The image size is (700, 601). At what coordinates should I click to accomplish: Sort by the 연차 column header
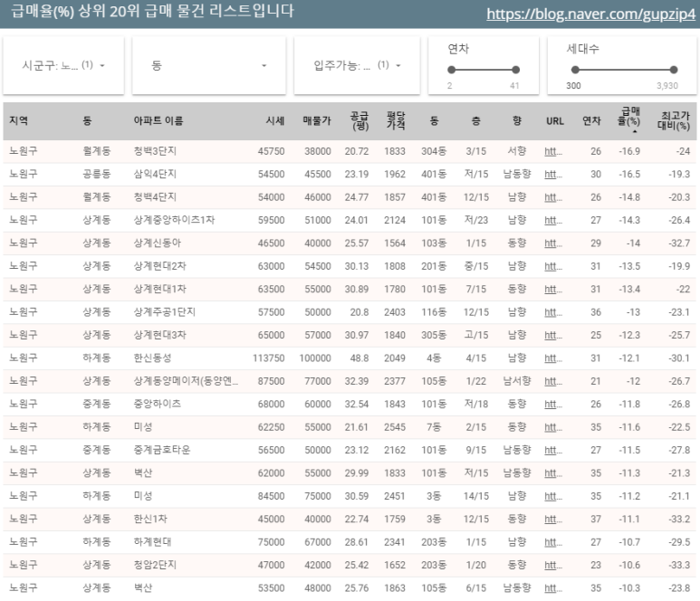pos(591,120)
